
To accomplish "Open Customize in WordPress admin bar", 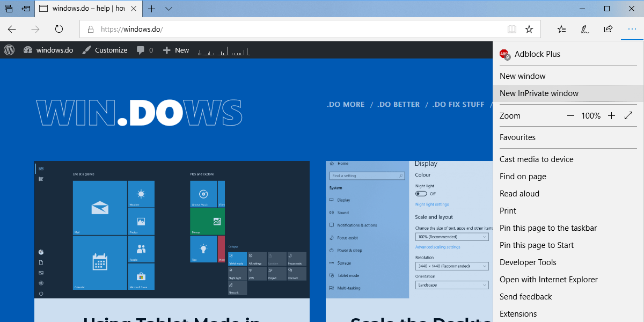I will pos(105,50).
